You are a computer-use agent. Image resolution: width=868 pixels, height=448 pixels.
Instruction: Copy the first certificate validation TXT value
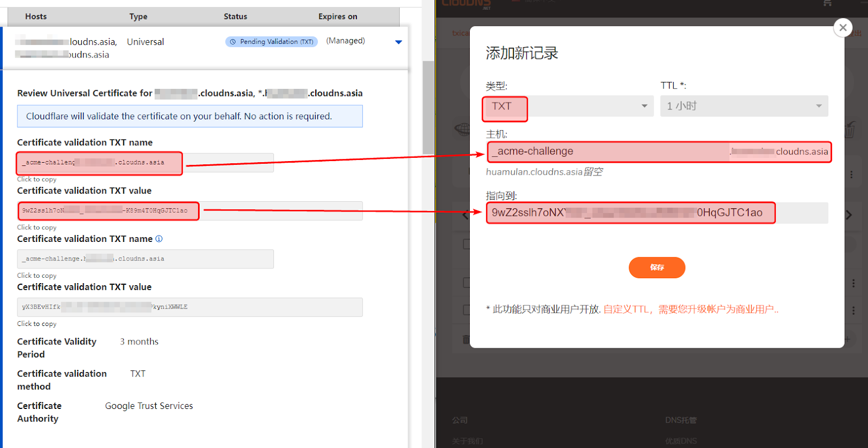point(189,211)
